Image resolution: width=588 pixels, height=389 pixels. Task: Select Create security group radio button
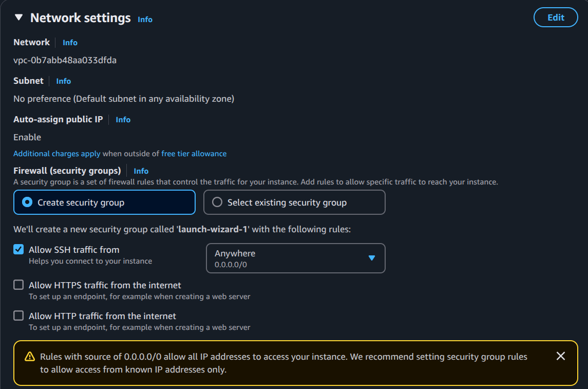pyautogui.click(x=104, y=202)
